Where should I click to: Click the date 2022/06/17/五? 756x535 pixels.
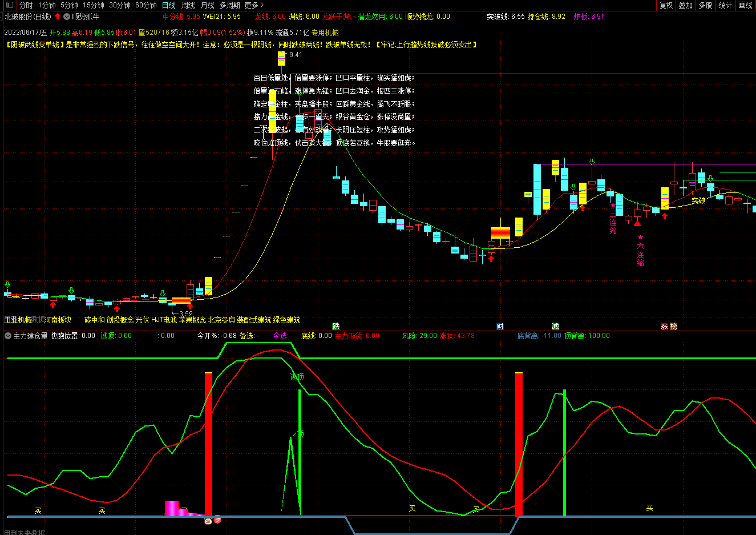(x=26, y=33)
